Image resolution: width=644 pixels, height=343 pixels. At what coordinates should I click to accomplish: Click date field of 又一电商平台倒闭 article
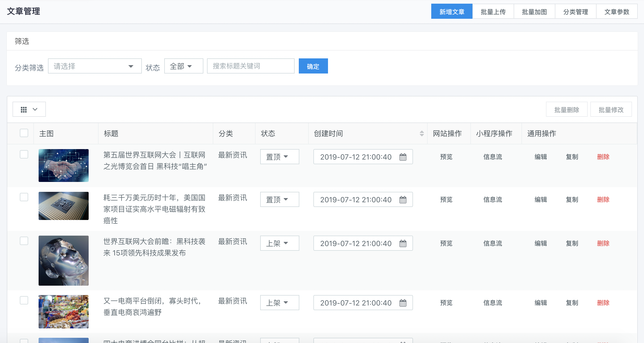click(363, 303)
